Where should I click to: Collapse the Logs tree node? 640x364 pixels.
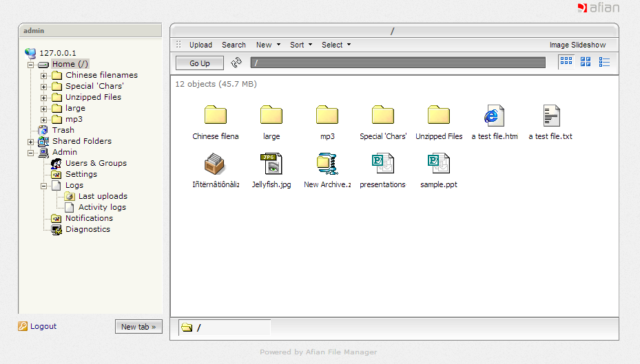pos(43,186)
